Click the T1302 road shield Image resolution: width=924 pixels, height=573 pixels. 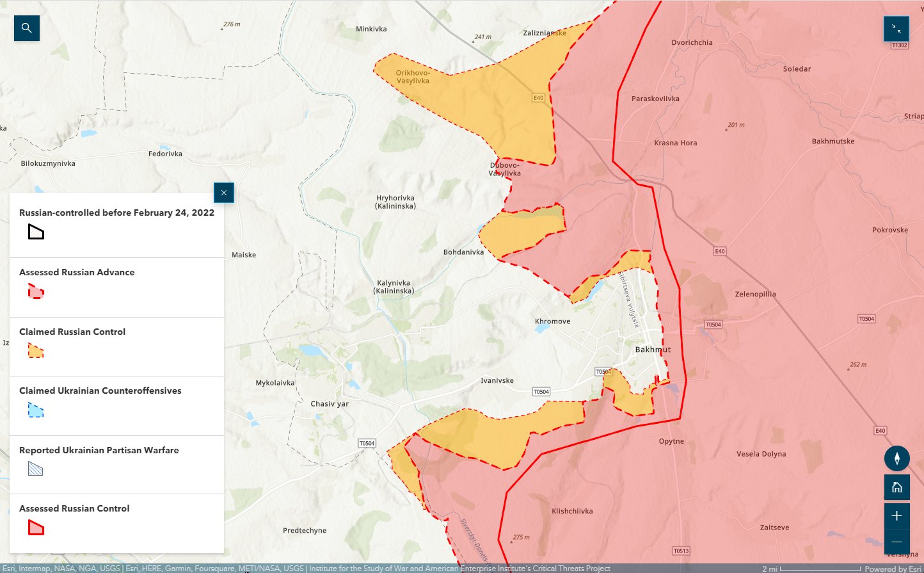pos(900,45)
